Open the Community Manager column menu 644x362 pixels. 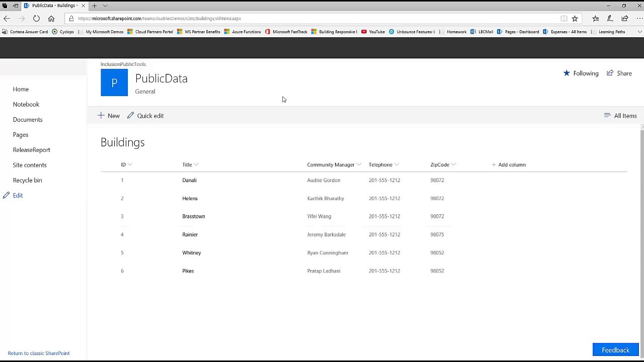(359, 164)
